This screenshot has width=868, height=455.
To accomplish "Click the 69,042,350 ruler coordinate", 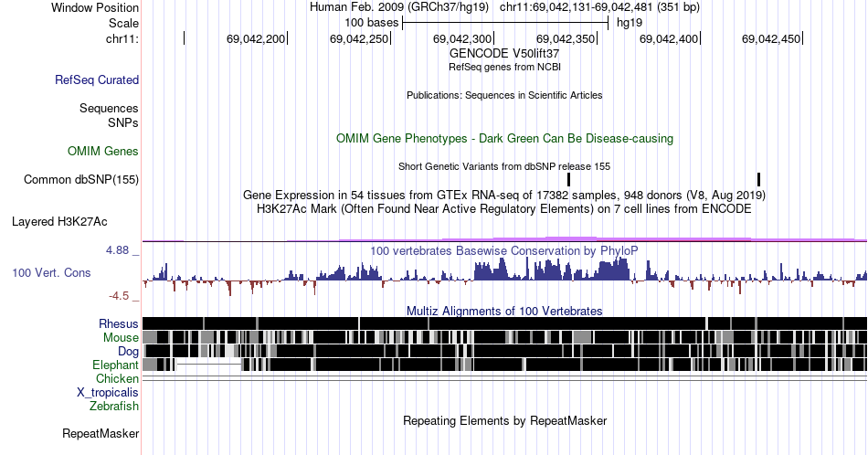I will [566, 38].
